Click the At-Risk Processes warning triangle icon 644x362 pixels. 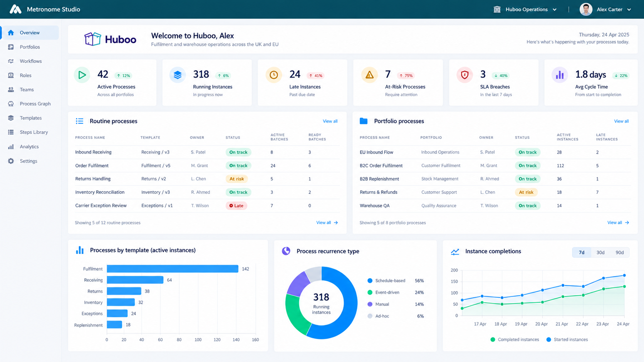pyautogui.click(x=369, y=75)
